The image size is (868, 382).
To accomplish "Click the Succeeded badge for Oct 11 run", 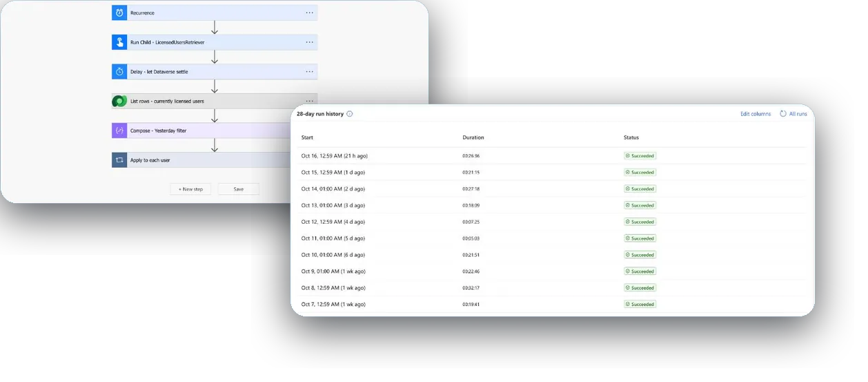I will (640, 238).
